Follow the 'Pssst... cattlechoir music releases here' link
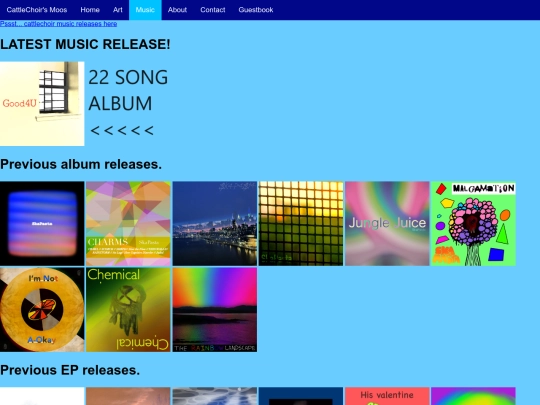The height and width of the screenshot is (405, 540). tap(59, 24)
